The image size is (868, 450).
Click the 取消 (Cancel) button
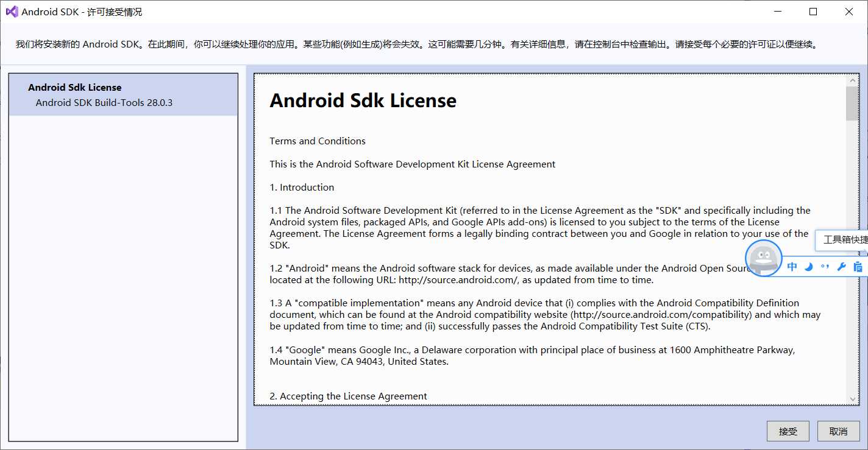click(838, 431)
